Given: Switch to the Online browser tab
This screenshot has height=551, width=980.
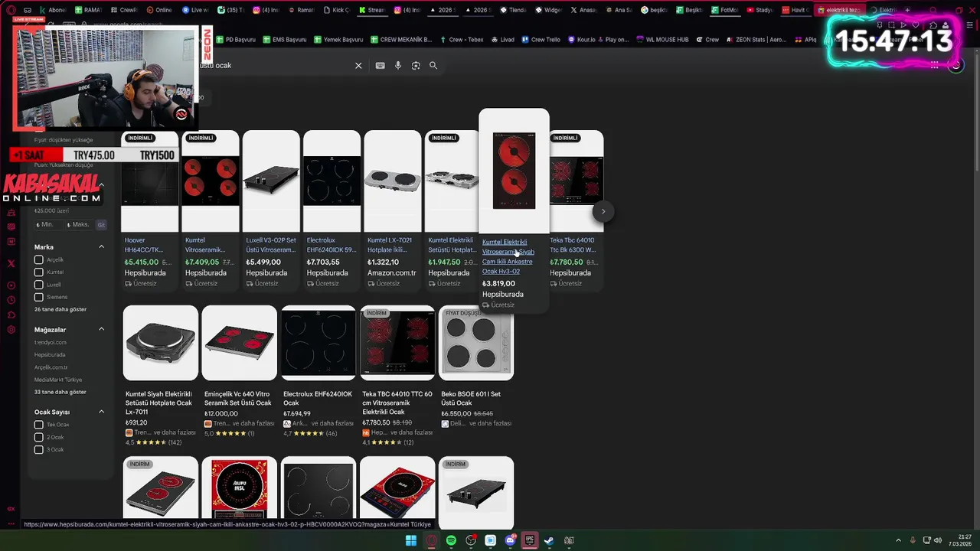Looking at the screenshot, I should tap(160, 10).
